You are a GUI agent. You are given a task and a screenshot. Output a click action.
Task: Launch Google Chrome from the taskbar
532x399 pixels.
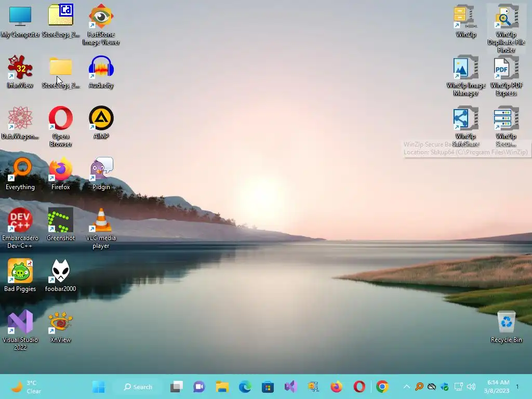pos(382,387)
